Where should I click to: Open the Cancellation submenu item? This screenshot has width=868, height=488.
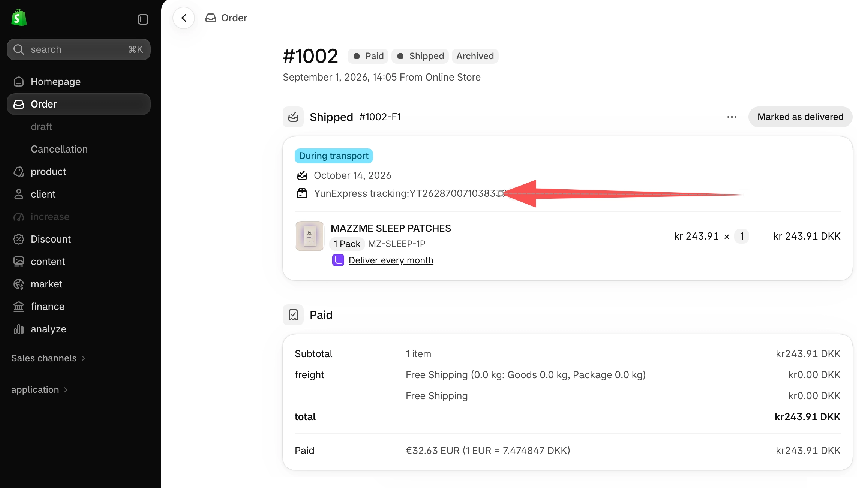tap(59, 149)
